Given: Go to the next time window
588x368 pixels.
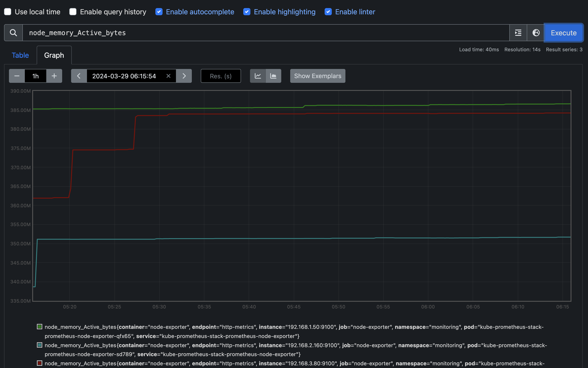Looking at the screenshot, I should [184, 76].
